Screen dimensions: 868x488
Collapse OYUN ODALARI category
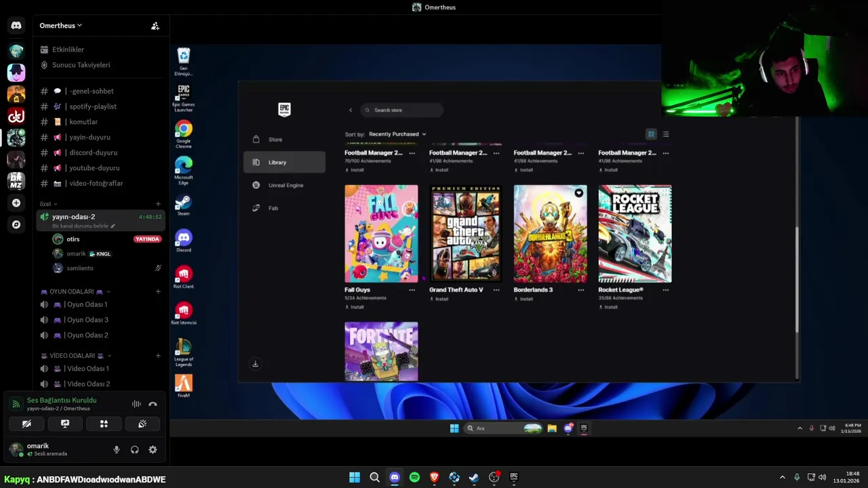pyautogui.click(x=75, y=291)
